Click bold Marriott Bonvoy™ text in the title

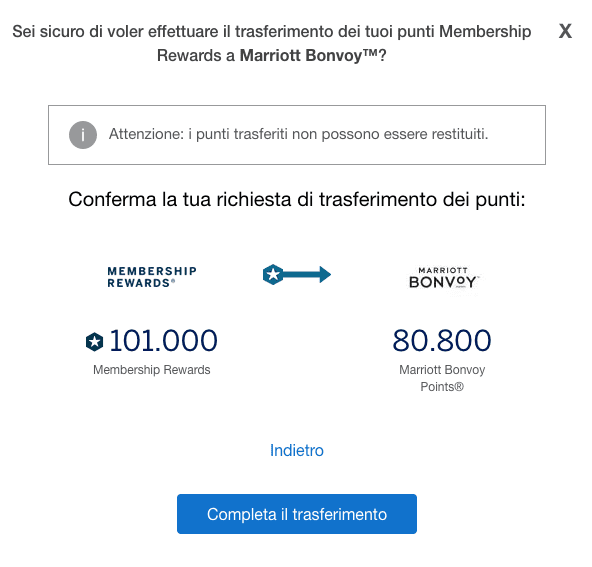click(309, 55)
